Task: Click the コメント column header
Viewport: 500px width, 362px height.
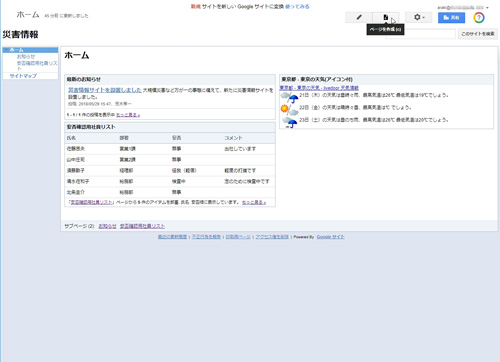Action: [x=233, y=138]
